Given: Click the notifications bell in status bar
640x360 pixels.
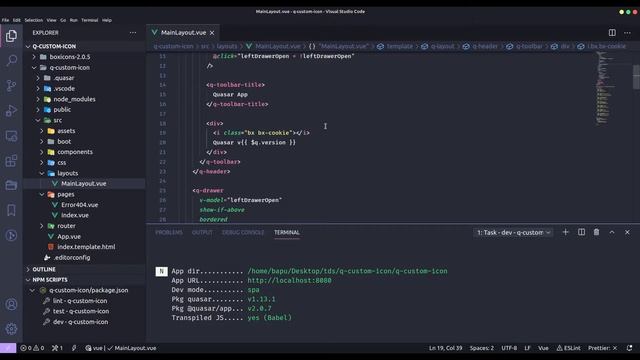Looking at the screenshot, I should tap(629, 348).
